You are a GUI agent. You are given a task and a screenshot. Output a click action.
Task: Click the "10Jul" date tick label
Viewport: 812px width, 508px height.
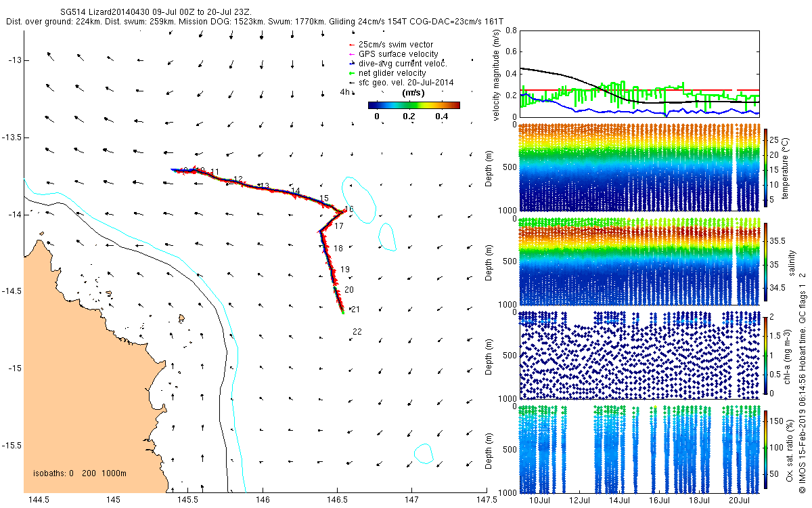pyautogui.click(x=539, y=500)
